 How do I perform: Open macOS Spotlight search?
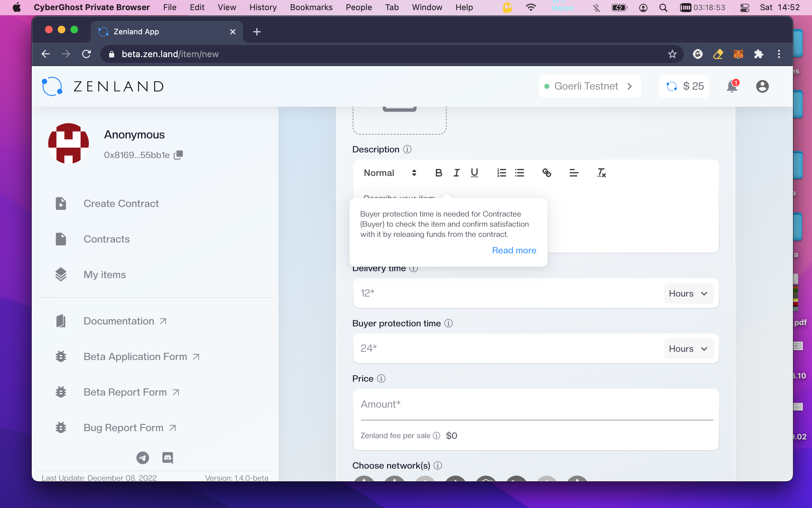(x=663, y=7)
